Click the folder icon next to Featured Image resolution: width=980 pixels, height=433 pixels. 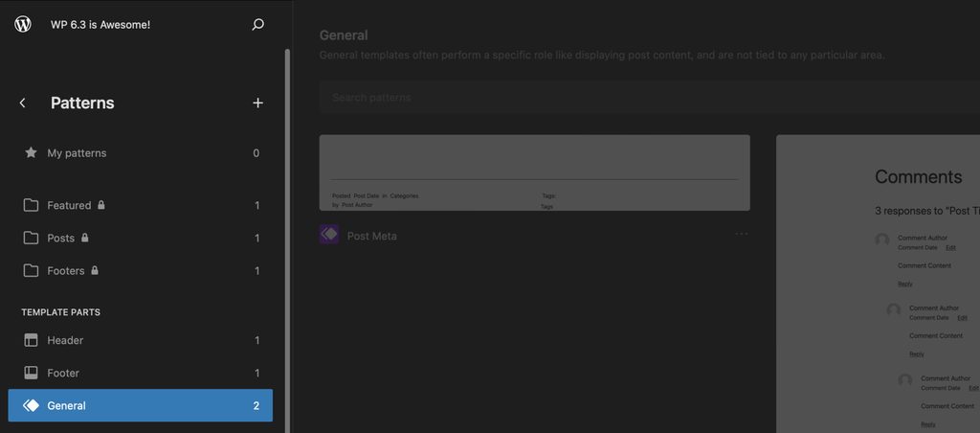coord(31,205)
